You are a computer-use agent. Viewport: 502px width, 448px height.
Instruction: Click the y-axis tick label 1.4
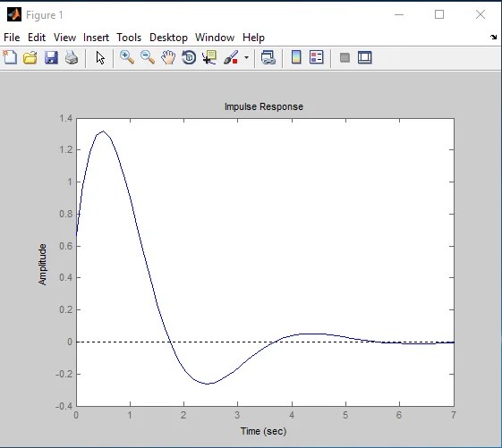click(65, 119)
